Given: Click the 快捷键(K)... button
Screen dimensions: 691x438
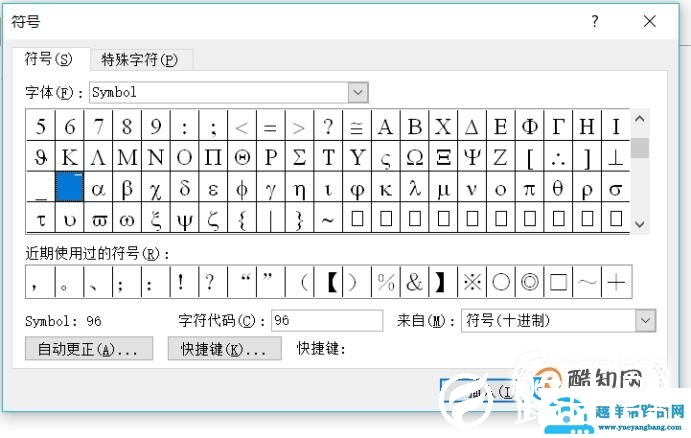Looking at the screenshot, I should (x=224, y=349).
